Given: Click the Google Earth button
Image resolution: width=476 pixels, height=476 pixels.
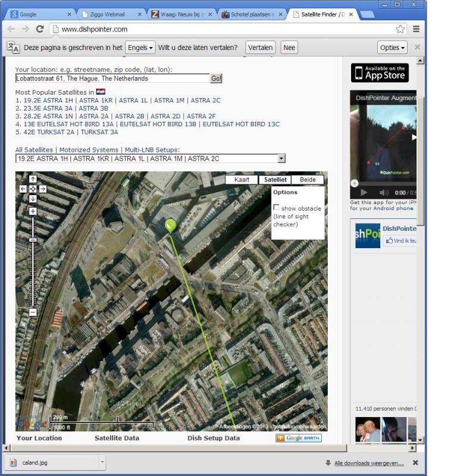Looking at the screenshot, I should pos(299,438).
